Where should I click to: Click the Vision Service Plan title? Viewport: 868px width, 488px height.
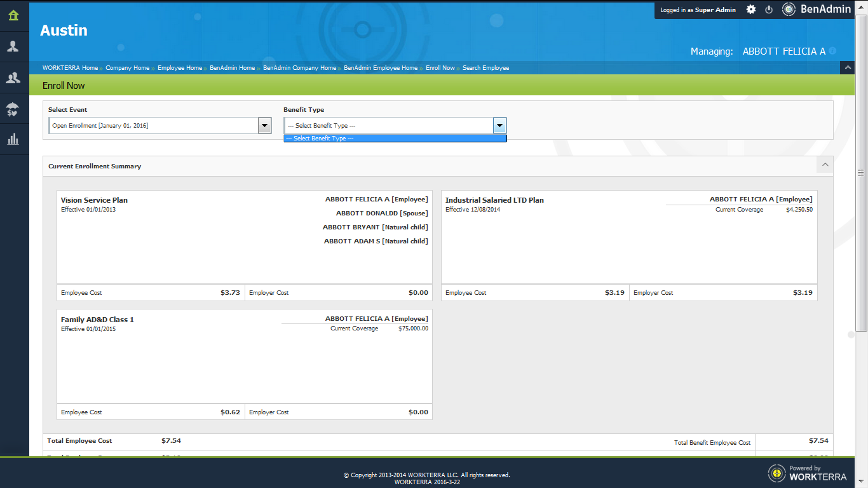pyautogui.click(x=94, y=200)
